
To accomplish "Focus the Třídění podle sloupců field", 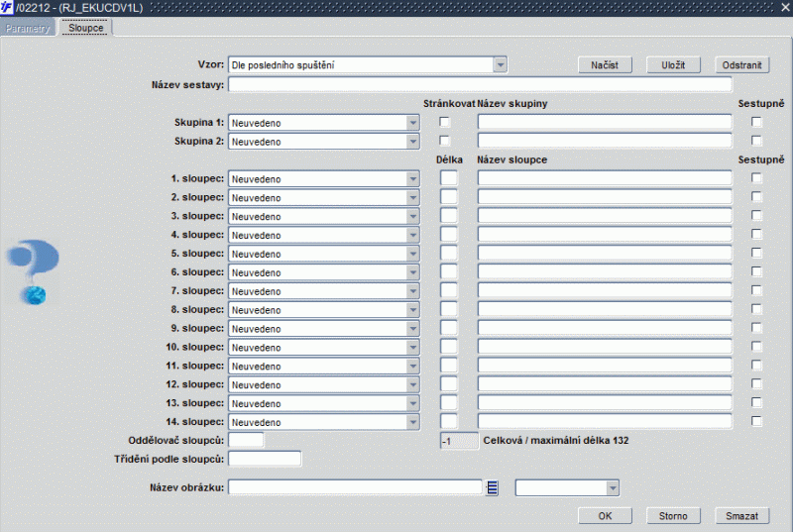I will point(265,459).
